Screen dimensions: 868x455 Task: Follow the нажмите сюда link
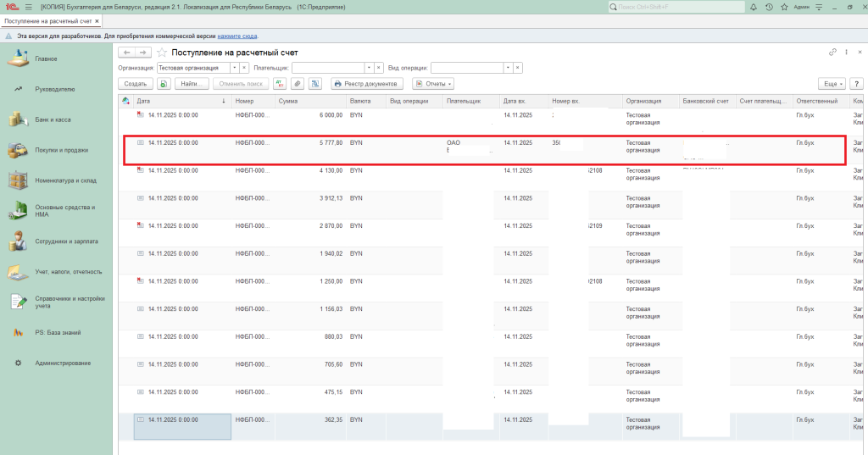[x=237, y=36]
